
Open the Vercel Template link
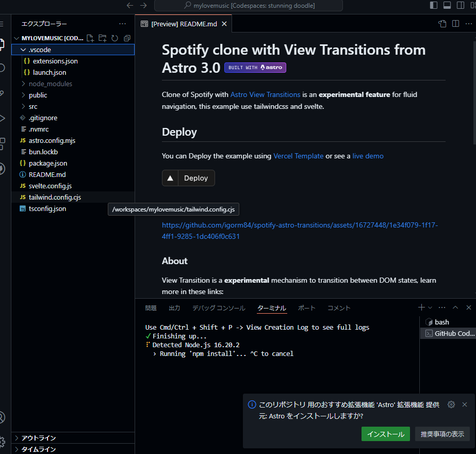click(x=299, y=156)
